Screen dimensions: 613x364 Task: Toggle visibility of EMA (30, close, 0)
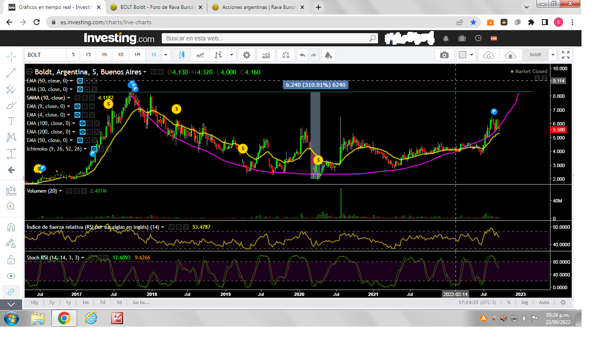(x=80, y=89)
